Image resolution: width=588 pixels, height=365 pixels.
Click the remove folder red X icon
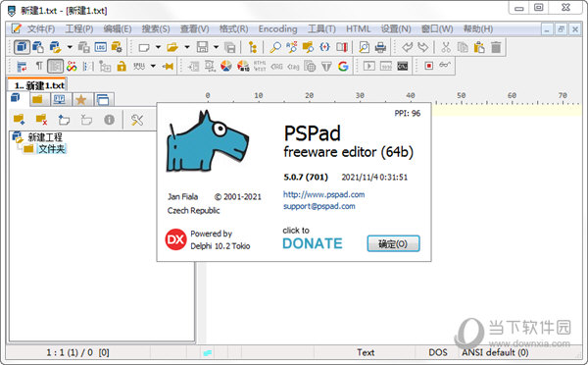coord(41,120)
